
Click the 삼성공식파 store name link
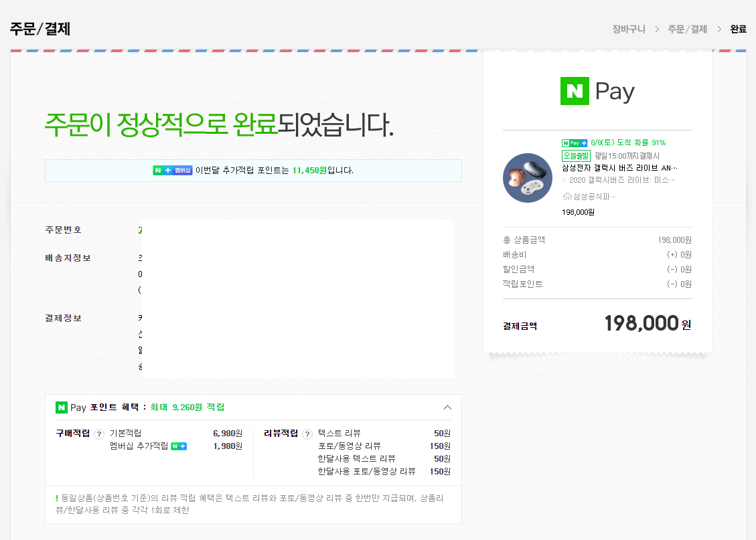(595, 197)
